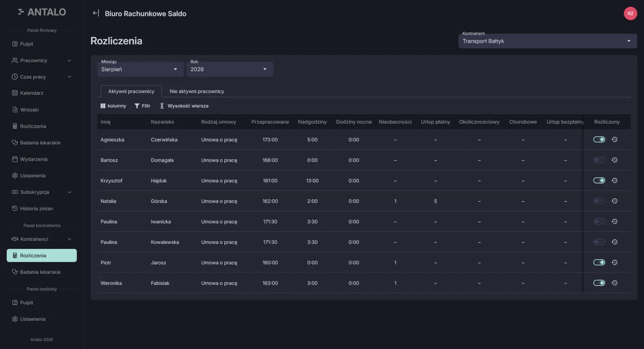This screenshot has height=349, width=644.
Task: Open Historia zmian in the sidebar
Action: [x=42, y=209]
